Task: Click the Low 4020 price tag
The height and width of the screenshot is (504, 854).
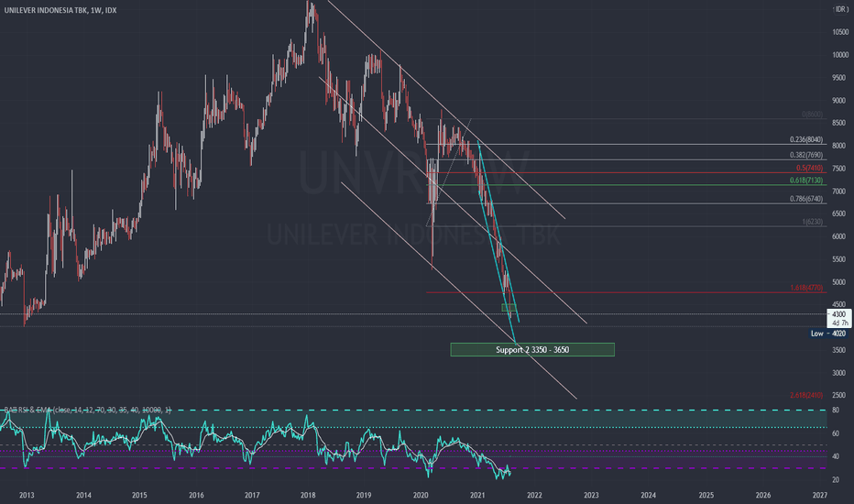Action: click(x=828, y=334)
